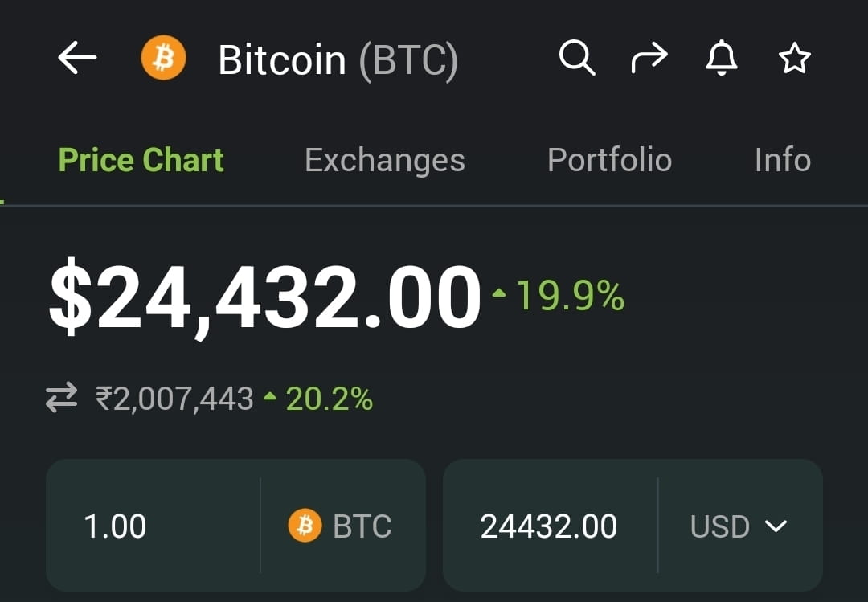Open the Portfolio tab
The image size is (868, 602).
point(609,159)
